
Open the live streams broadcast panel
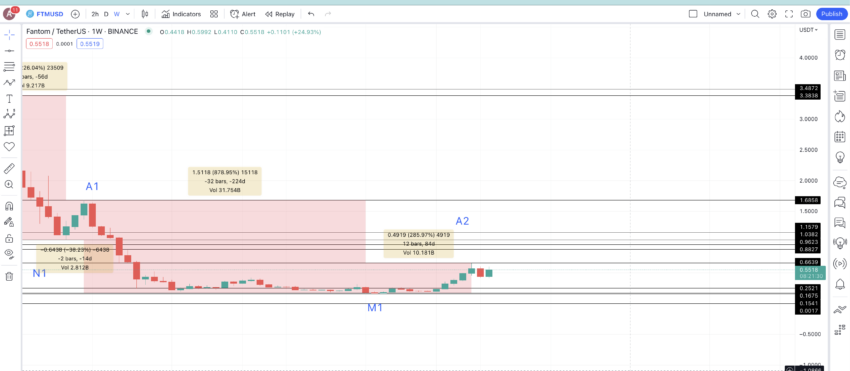coord(840,264)
